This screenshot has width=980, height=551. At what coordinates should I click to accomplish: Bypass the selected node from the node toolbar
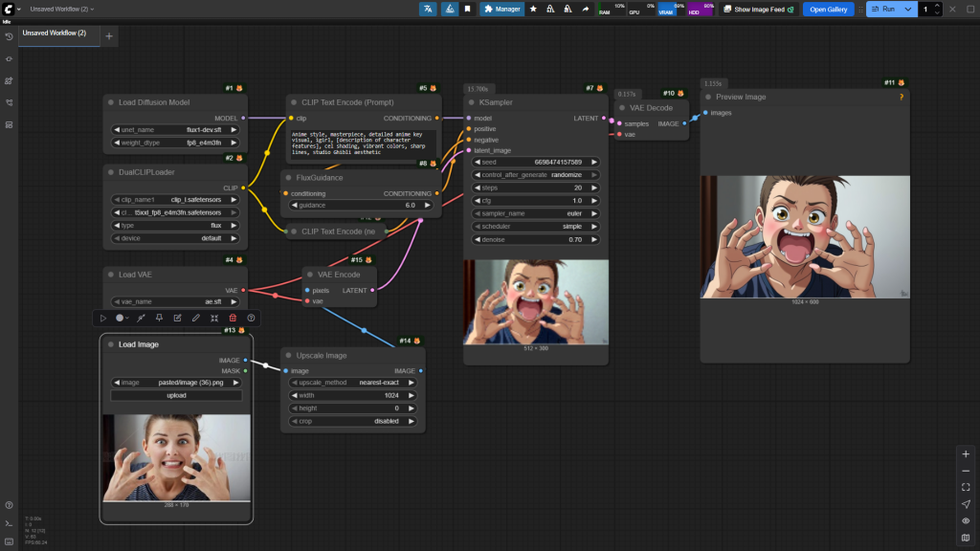(141, 318)
